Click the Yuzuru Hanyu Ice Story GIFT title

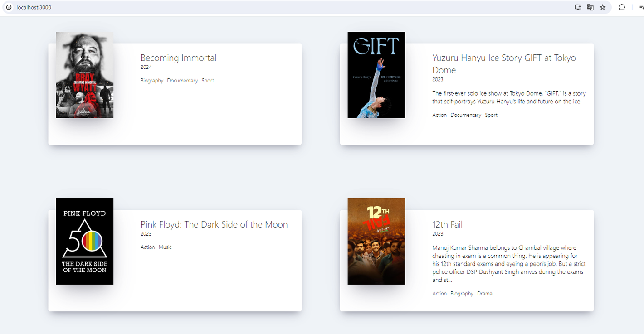[x=504, y=64]
